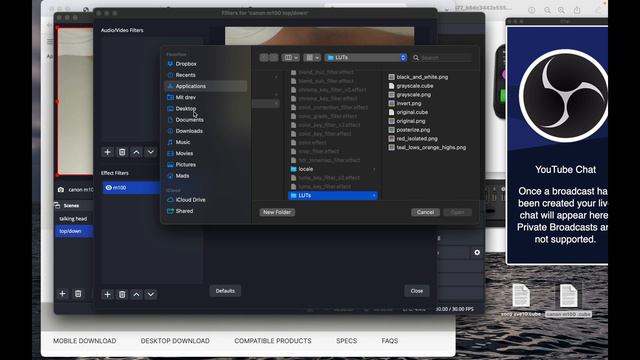
Task: Select invert.png file
Action: tap(409, 104)
